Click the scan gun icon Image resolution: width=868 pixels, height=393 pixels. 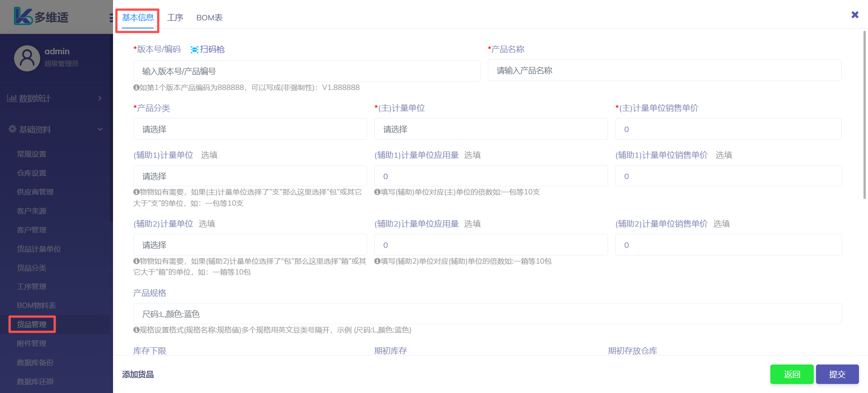pyautogui.click(x=194, y=50)
